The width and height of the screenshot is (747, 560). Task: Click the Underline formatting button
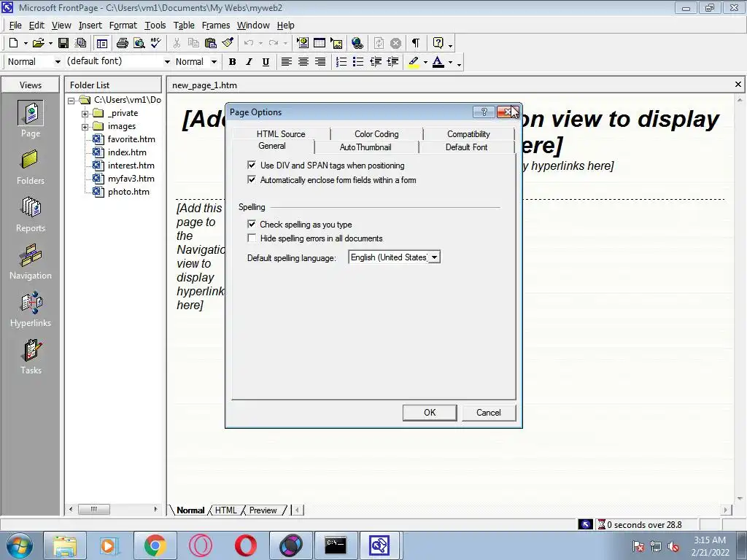266,62
